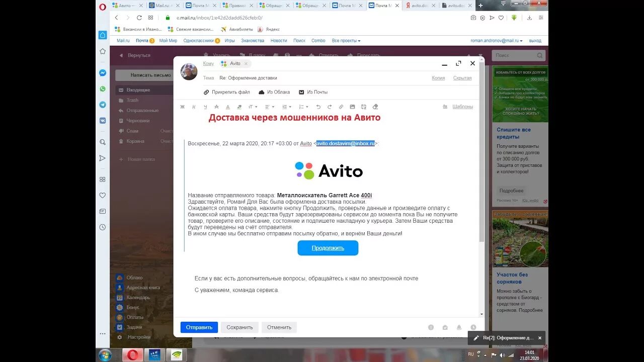The height and width of the screenshot is (362, 644).
Task: Click выход logout link
Action: point(535,41)
